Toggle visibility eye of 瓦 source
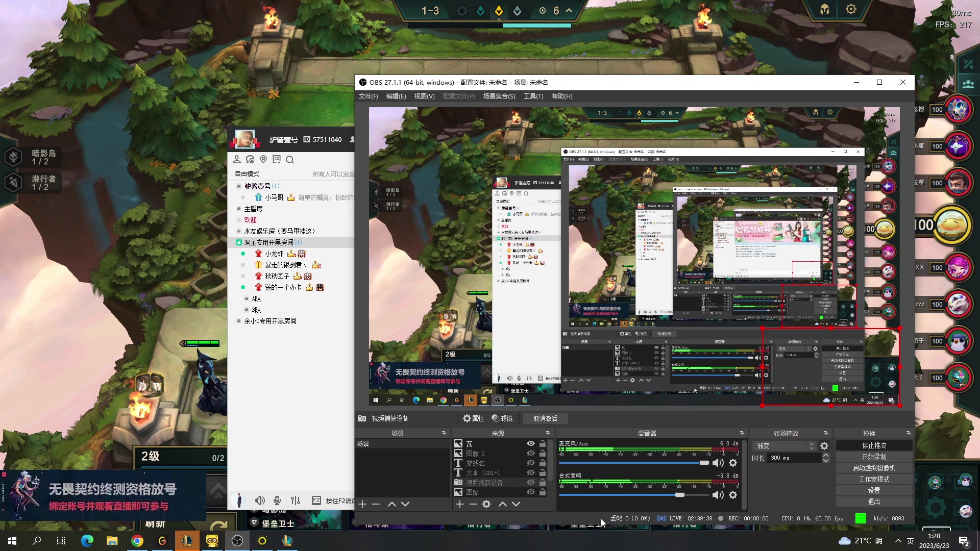The height and width of the screenshot is (551, 980). coord(531,444)
